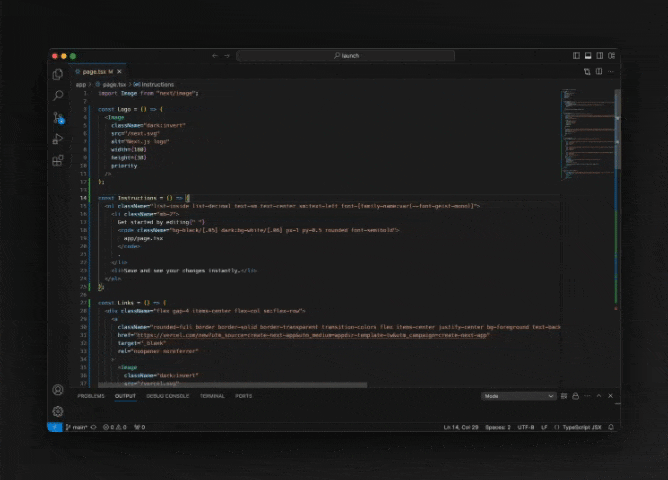Click "priority" attribute on line 10
This screenshot has height=480, width=668.
[x=124, y=166]
